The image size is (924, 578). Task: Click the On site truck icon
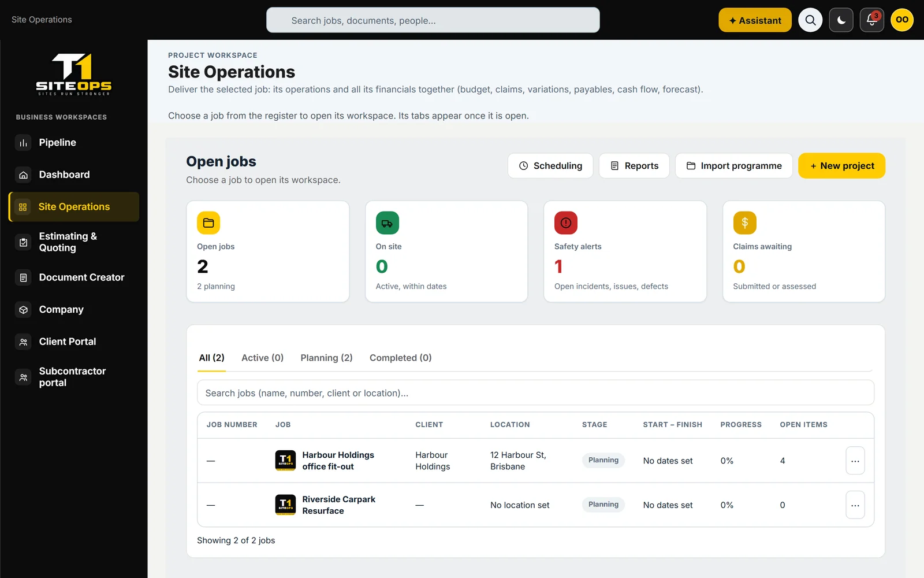[388, 223]
